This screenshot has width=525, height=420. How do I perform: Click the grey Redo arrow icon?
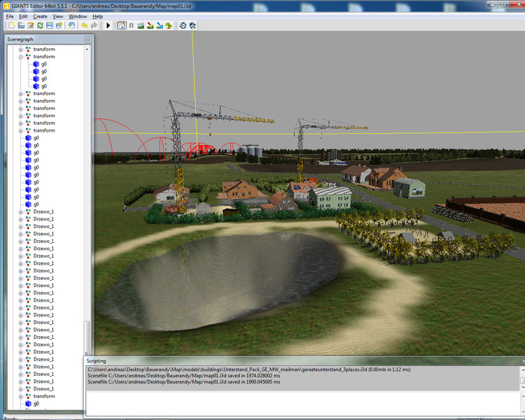pos(94,25)
